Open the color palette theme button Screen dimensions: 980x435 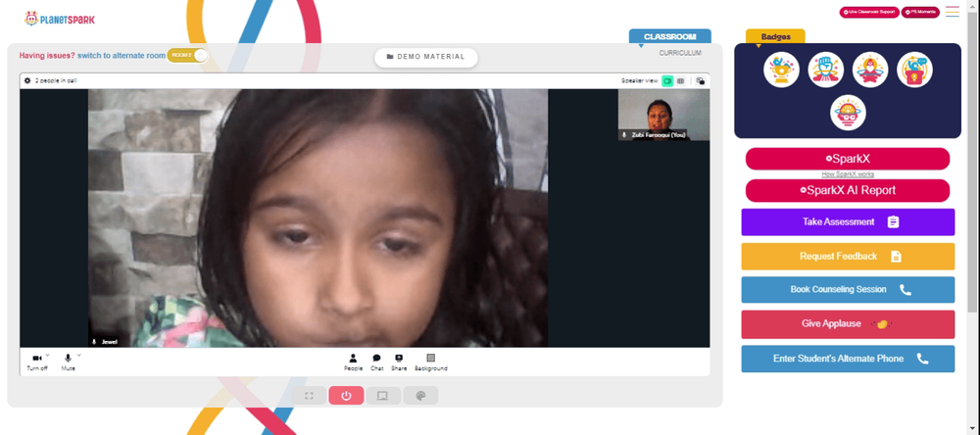pyautogui.click(x=420, y=396)
